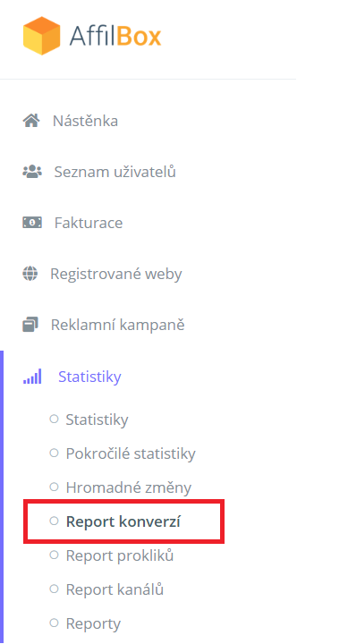Select the circle bullet next to Reporty
Viewport: 348px width, 644px height.
54,623
